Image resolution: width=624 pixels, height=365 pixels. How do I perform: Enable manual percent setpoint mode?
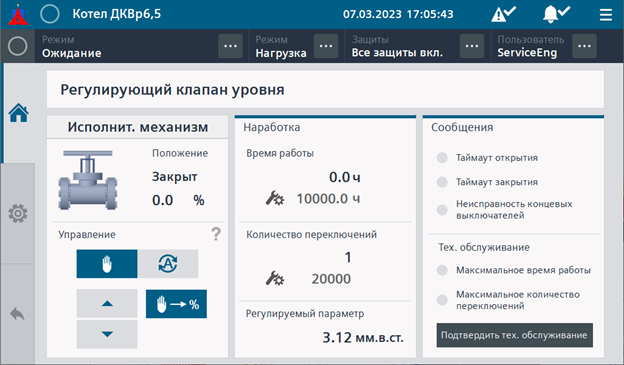[x=176, y=304]
